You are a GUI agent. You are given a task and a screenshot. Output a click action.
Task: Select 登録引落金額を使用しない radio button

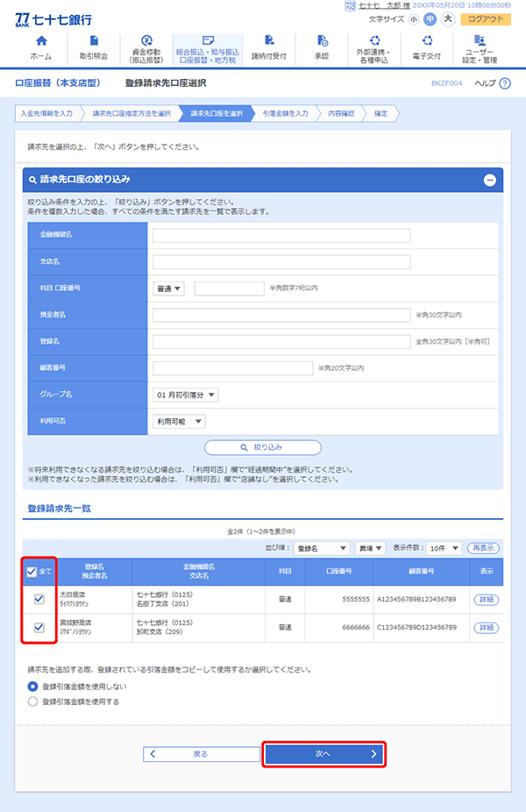click(x=32, y=686)
